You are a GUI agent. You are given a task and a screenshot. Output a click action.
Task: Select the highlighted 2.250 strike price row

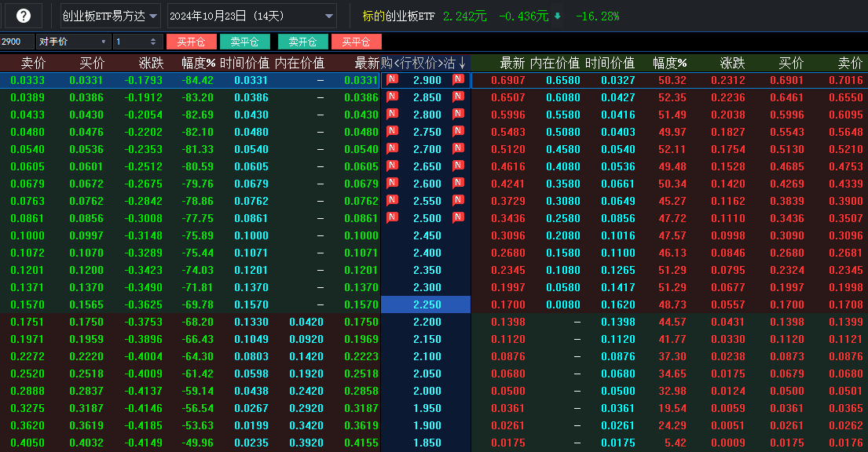(427, 304)
